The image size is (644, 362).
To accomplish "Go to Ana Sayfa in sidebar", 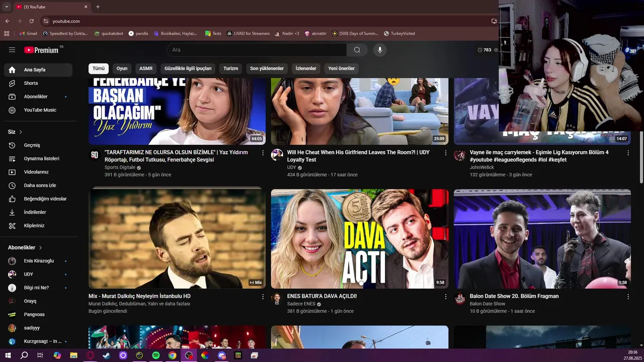I will 38,70.
